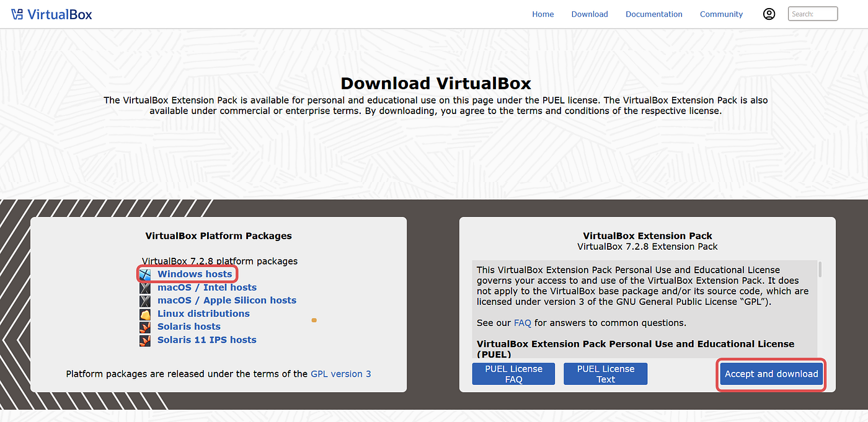868x422 pixels.
Task: Open the Home menu item
Action: click(542, 14)
